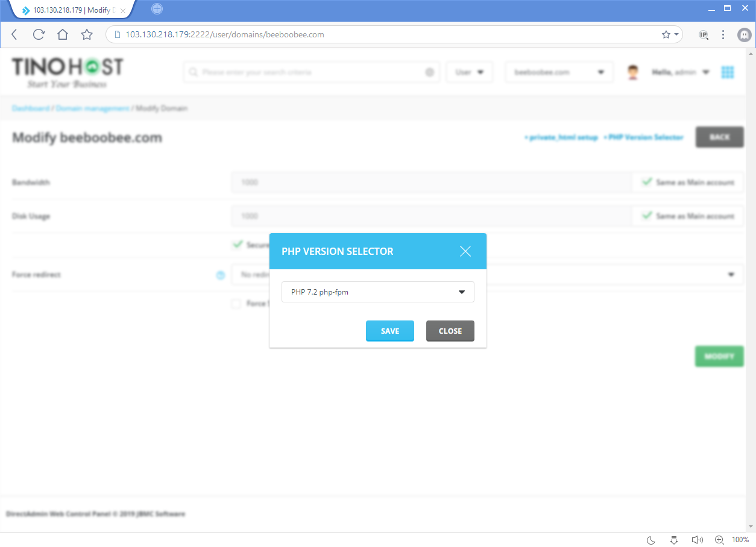Click the browser back arrow
This screenshot has width=756, height=547.
[15, 35]
